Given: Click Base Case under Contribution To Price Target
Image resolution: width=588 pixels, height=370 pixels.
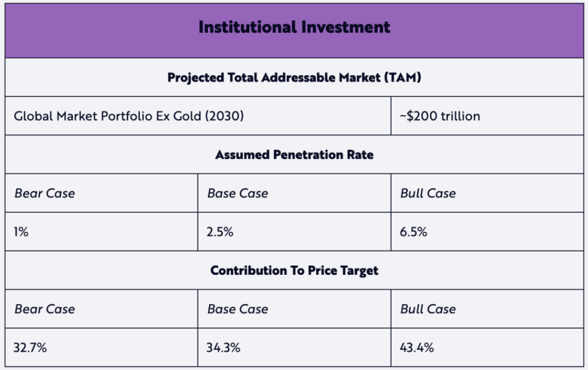Looking at the screenshot, I should coord(238,309).
